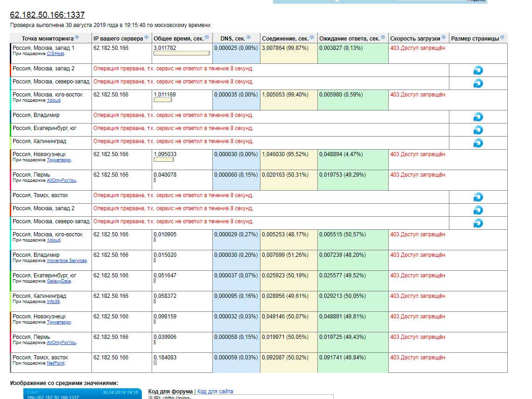Open Трунетворк link in the 0,098159 row
This screenshot has width=532, height=399.
59,322
